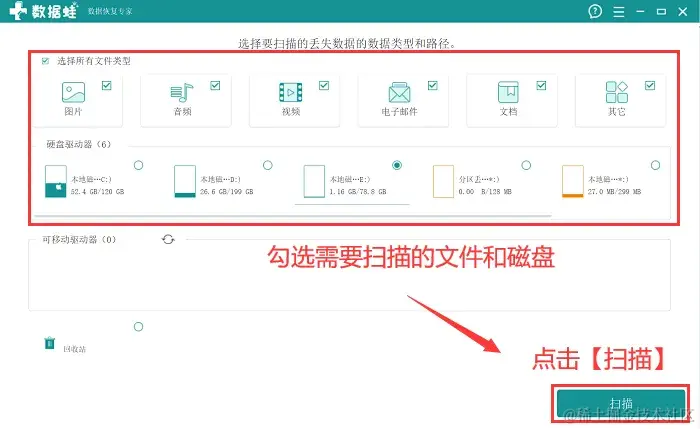
Task: Refresh removable drives list
Action: 168,239
